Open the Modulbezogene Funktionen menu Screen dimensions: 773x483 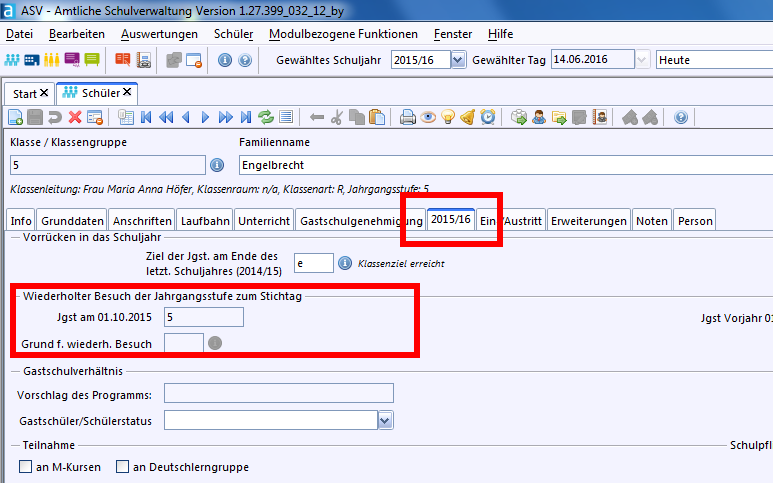343,34
